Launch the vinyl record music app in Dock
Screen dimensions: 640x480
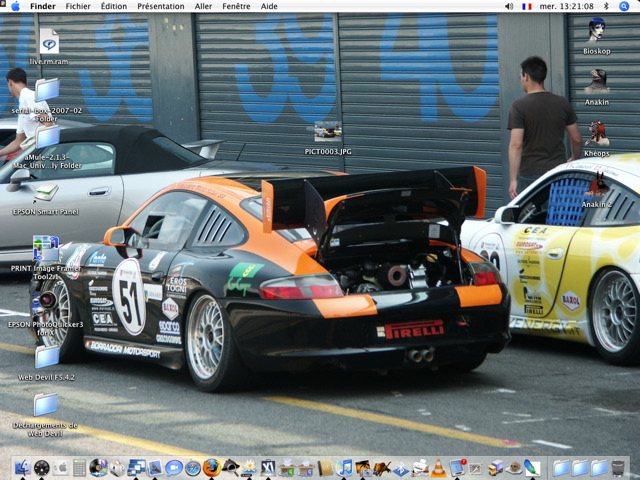[x=98, y=468]
